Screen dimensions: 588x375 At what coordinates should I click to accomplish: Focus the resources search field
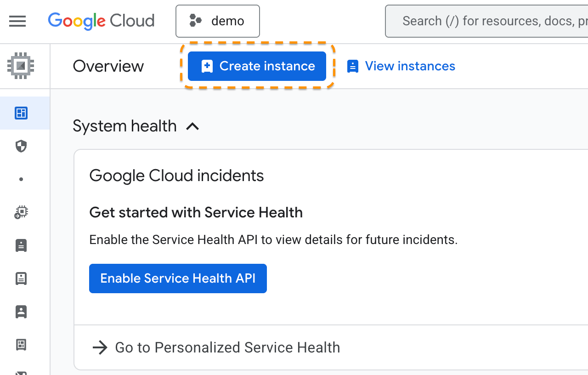(487, 21)
